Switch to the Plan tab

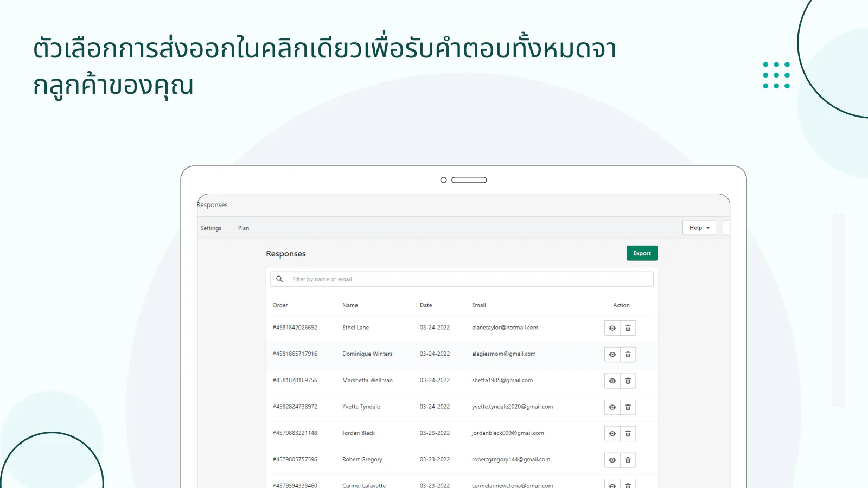[244, 228]
